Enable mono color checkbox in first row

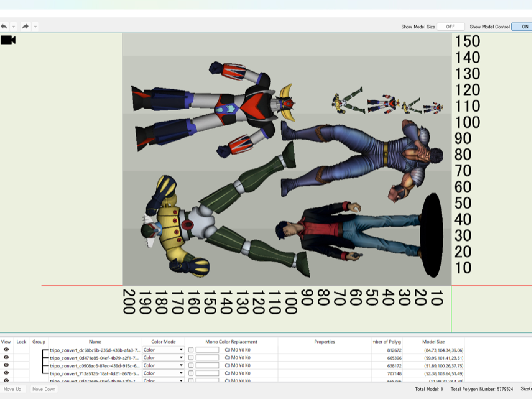tap(191, 350)
